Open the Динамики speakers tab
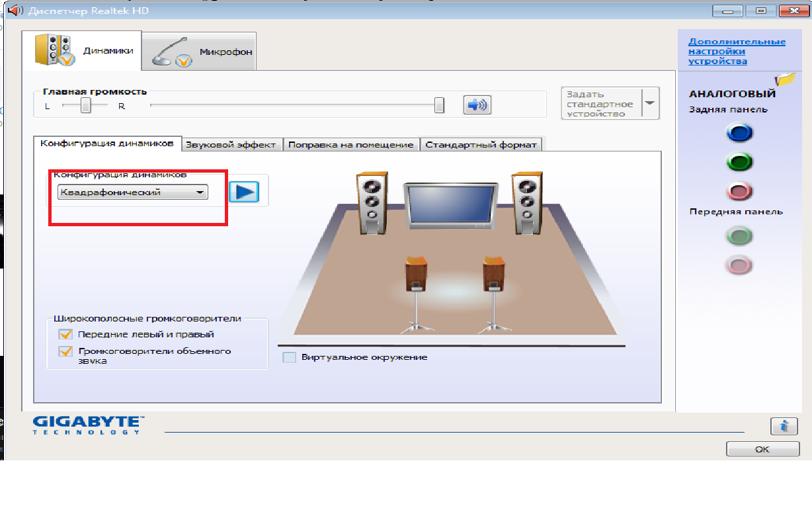The image size is (812, 508). [82, 51]
